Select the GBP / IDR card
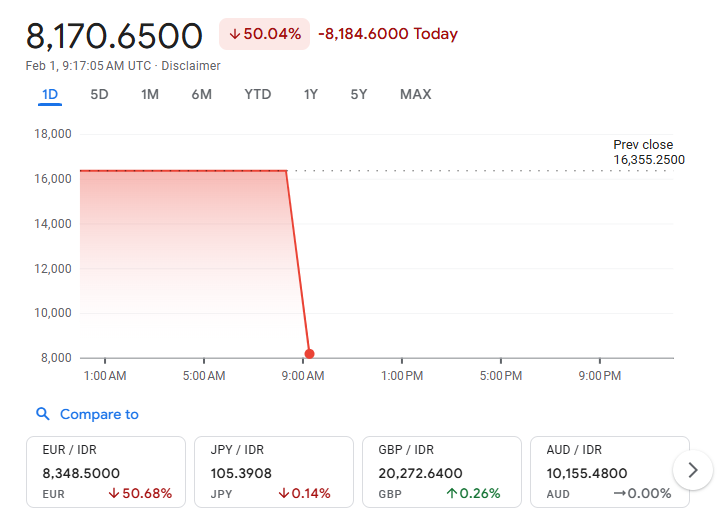Screen dimensions: 725x509 click(x=442, y=471)
